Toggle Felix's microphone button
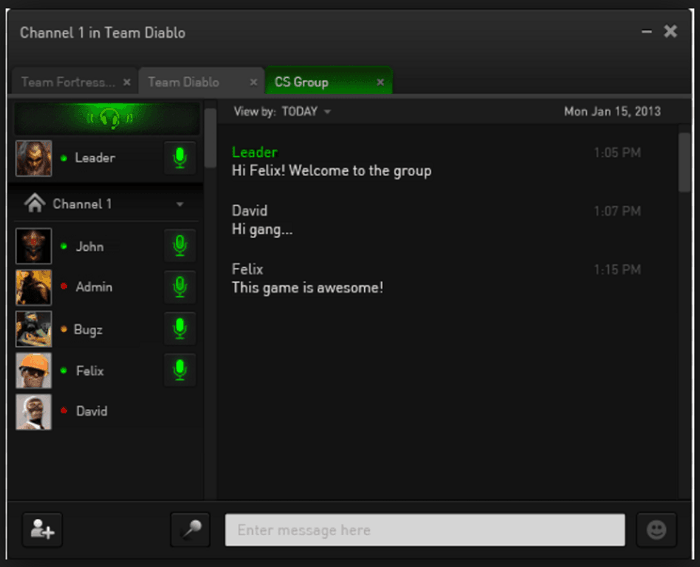Viewport: 700px width, 567px height. coord(180,370)
